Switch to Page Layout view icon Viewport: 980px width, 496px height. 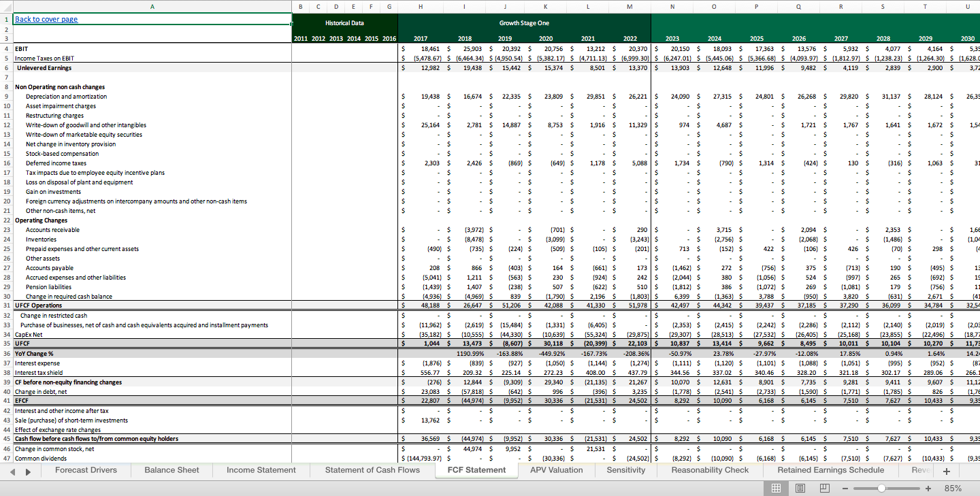800,488
